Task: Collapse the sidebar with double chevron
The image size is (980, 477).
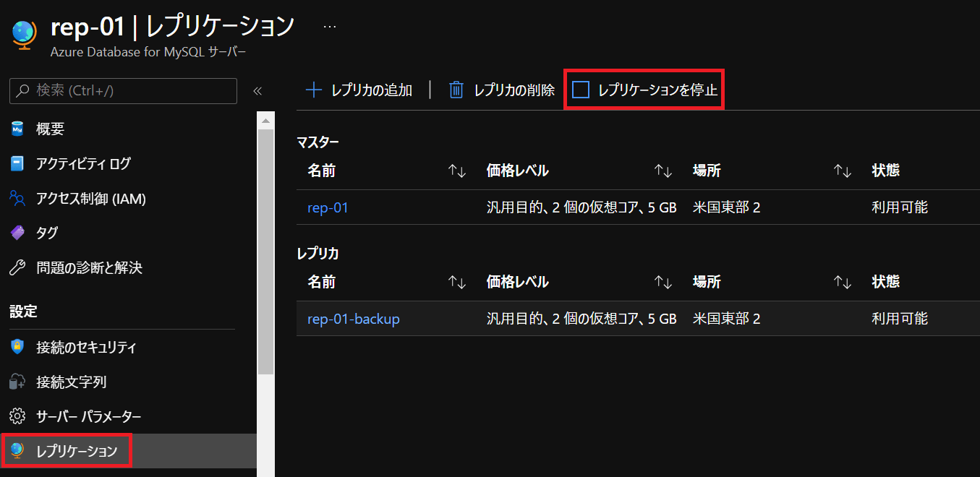Action: pyautogui.click(x=257, y=91)
